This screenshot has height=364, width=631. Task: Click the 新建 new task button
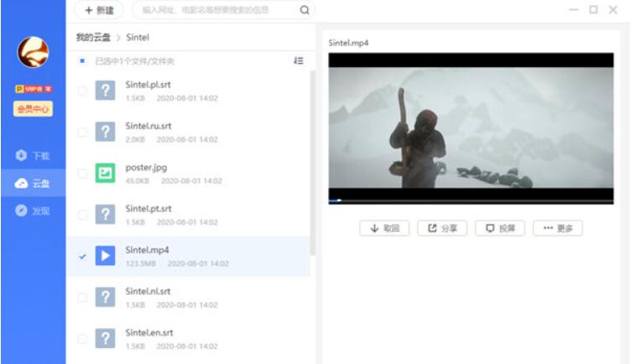coord(99,10)
